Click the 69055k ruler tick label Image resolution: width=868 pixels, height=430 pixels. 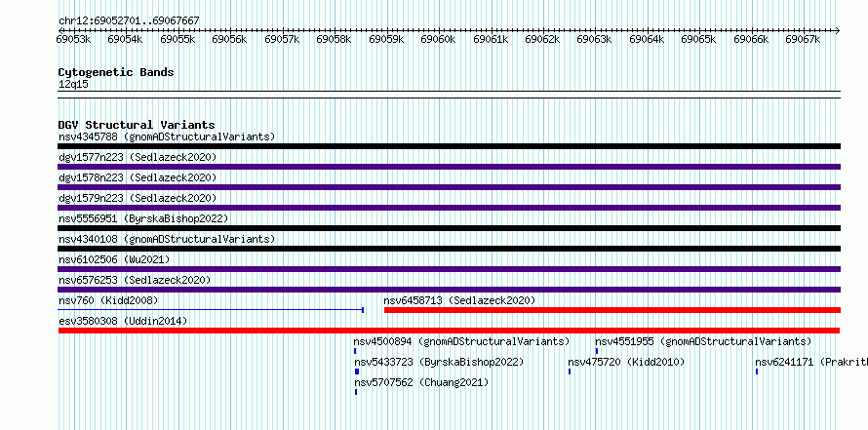178,39
